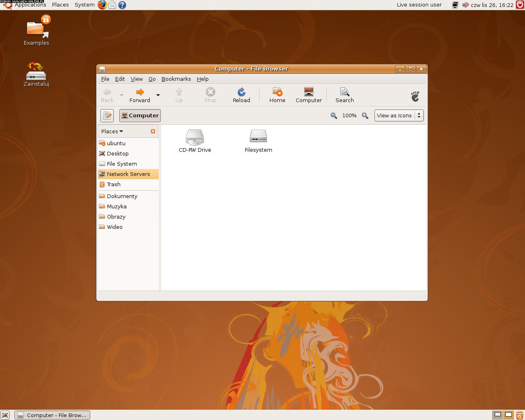The height and width of the screenshot is (420, 525).
Task: Open the Home folder from toolbar
Action: click(x=277, y=95)
